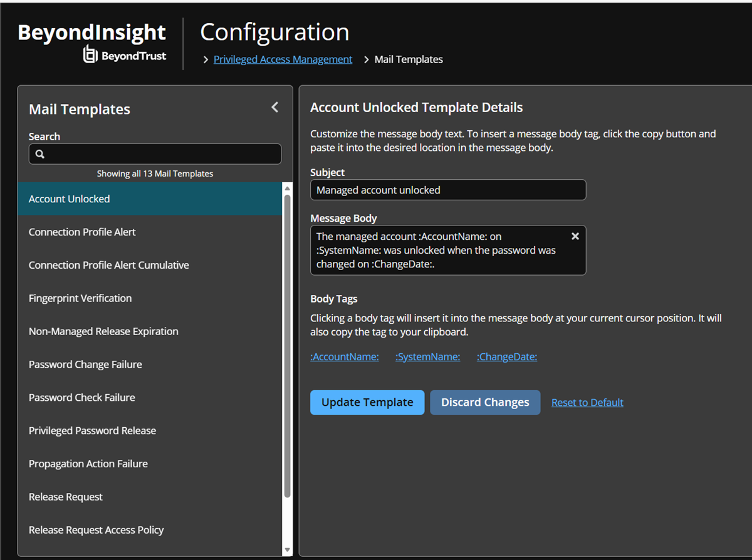Click 'Showing all 13 Mail Templates' text
This screenshot has width=752, height=560.
coord(155,174)
